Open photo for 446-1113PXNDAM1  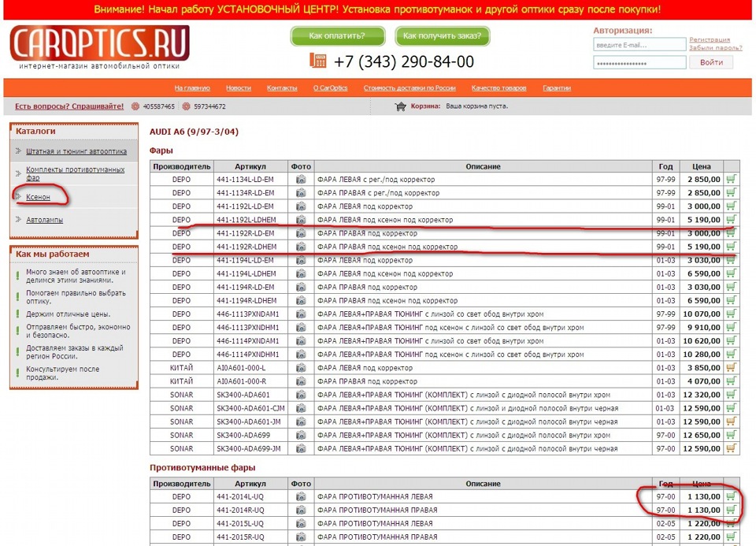click(301, 314)
